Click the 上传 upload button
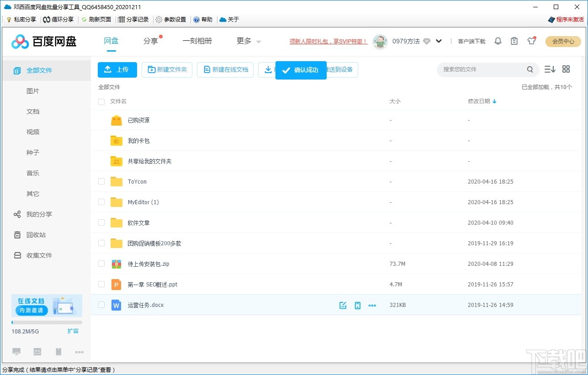This screenshot has height=375, width=588. pyautogui.click(x=117, y=69)
